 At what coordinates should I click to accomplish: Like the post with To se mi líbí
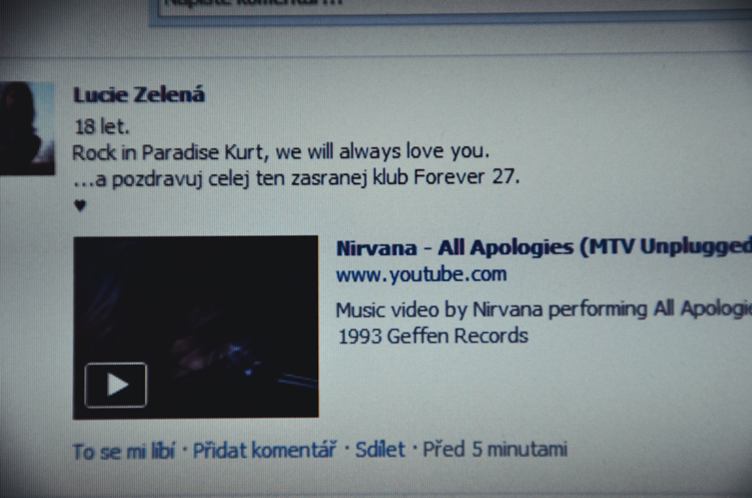pos(124,451)
